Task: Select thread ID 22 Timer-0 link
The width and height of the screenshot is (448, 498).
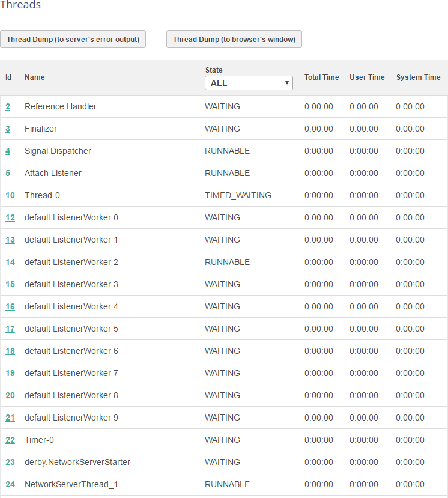Action: [10, 440]
